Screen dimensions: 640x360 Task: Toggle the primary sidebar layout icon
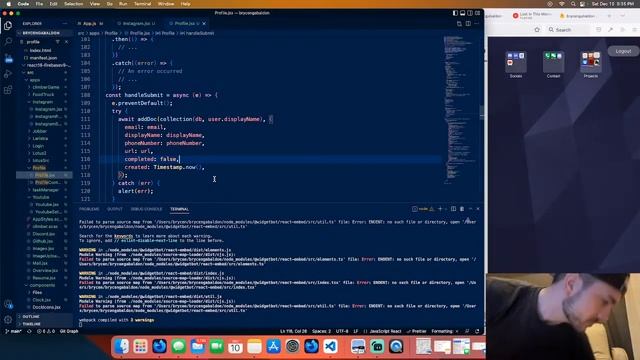click(x=455, y=13)
